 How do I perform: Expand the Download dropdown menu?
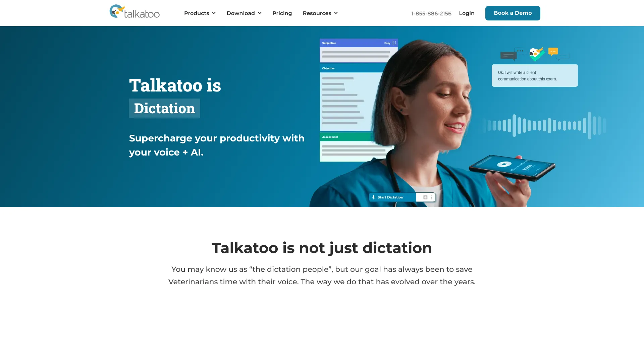coord(244,13)
